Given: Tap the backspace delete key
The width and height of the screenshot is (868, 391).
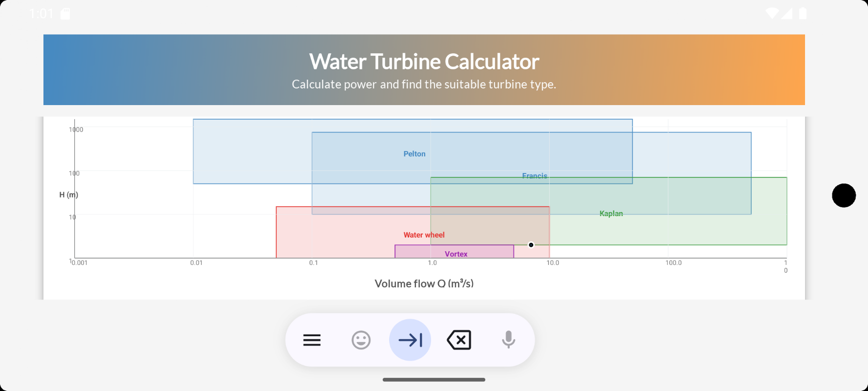Looking at the screenshot, I should [x=459, y=340].
